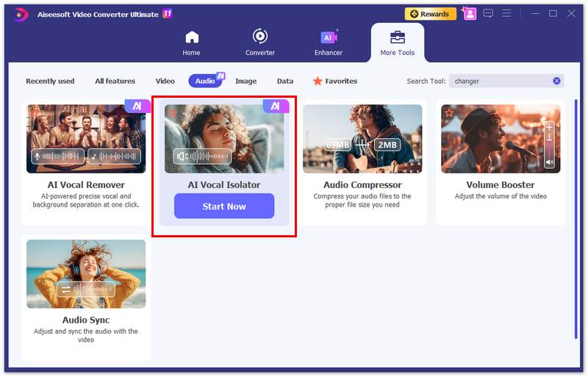Open the AI Enhancer tab
588x377 pixels.
(x=329, y=43)
